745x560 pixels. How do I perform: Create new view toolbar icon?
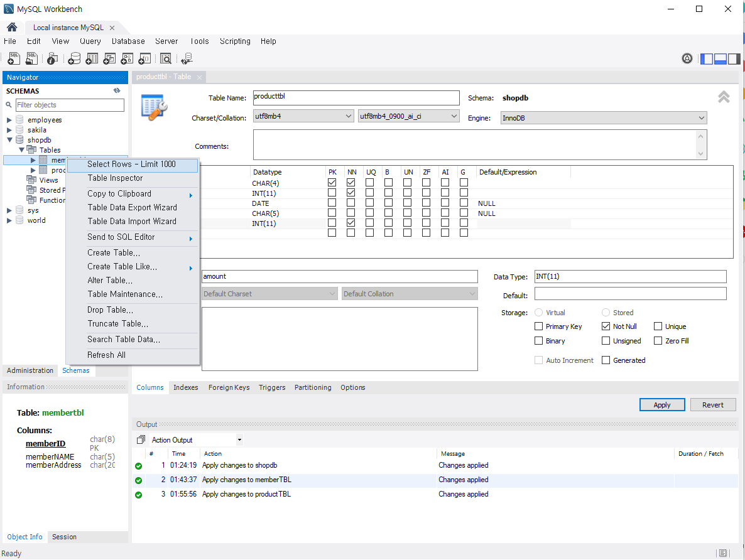[109, 58]
